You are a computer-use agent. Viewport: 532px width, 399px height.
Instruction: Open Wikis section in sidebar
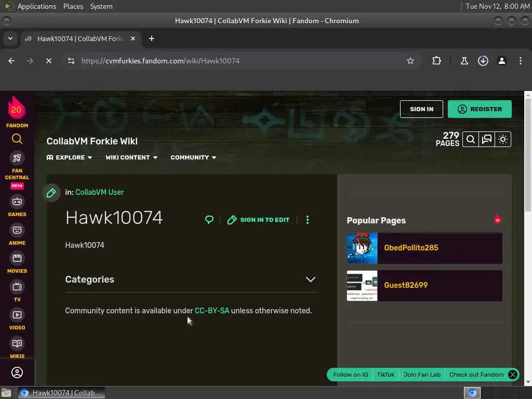(x=17, y=348)
